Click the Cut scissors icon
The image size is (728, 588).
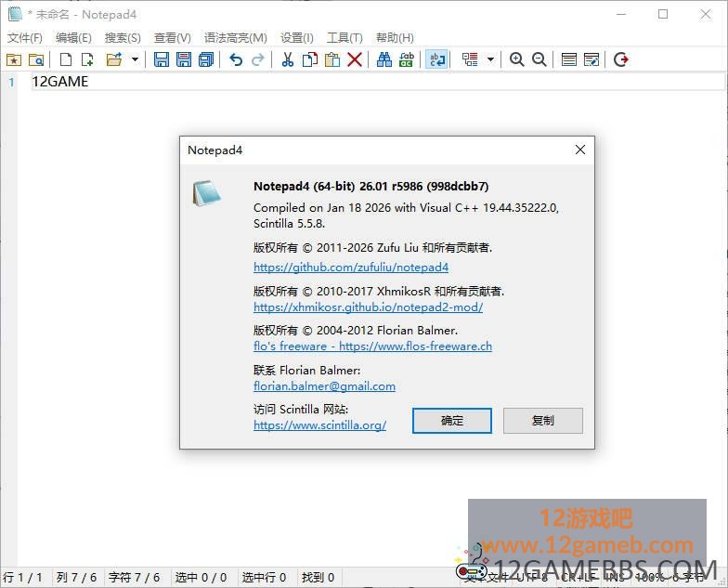point(288,59)
